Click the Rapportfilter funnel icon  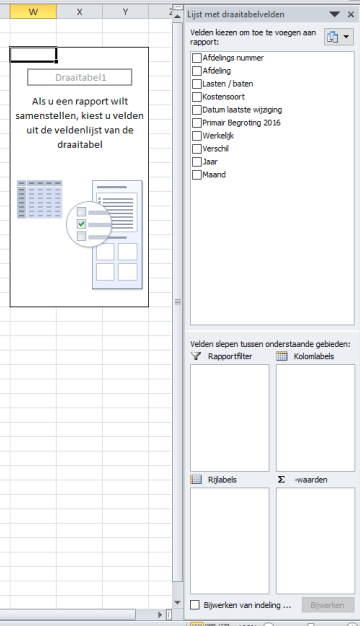pos(196,356)
